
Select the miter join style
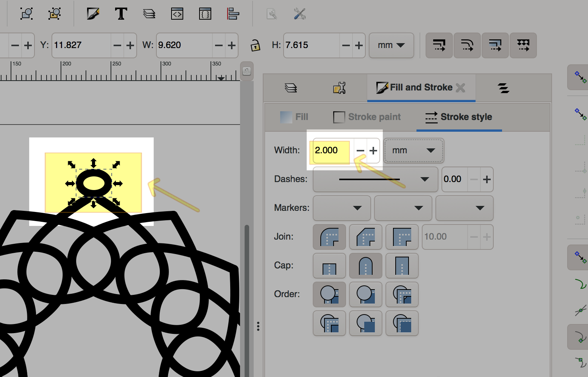point(402,237)
